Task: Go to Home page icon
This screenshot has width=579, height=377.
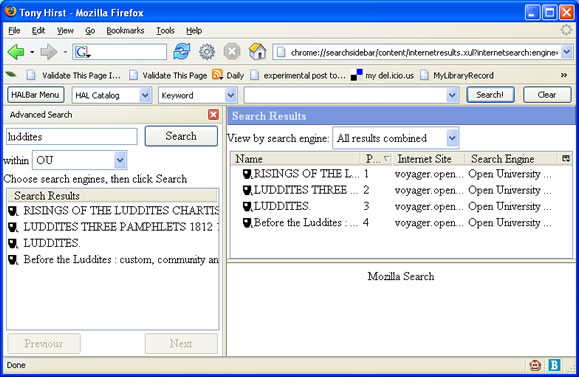Action: click(x=257, y=51)
